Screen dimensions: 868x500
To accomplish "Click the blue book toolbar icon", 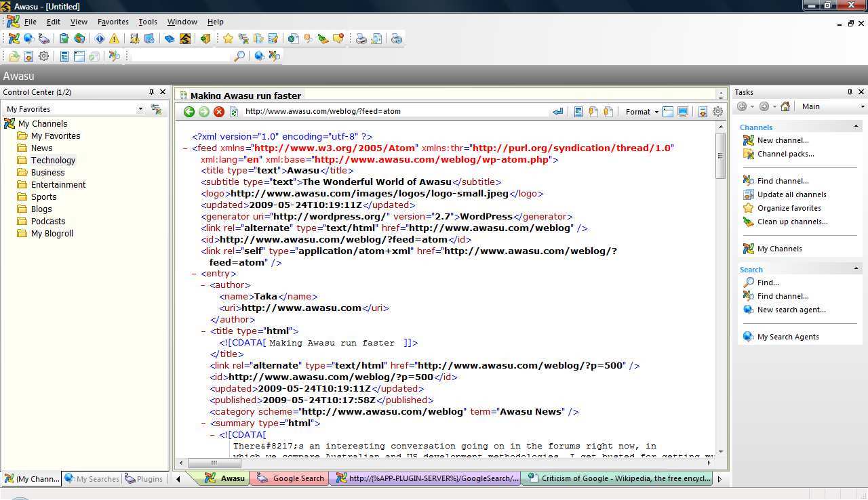I will [170, 39].
